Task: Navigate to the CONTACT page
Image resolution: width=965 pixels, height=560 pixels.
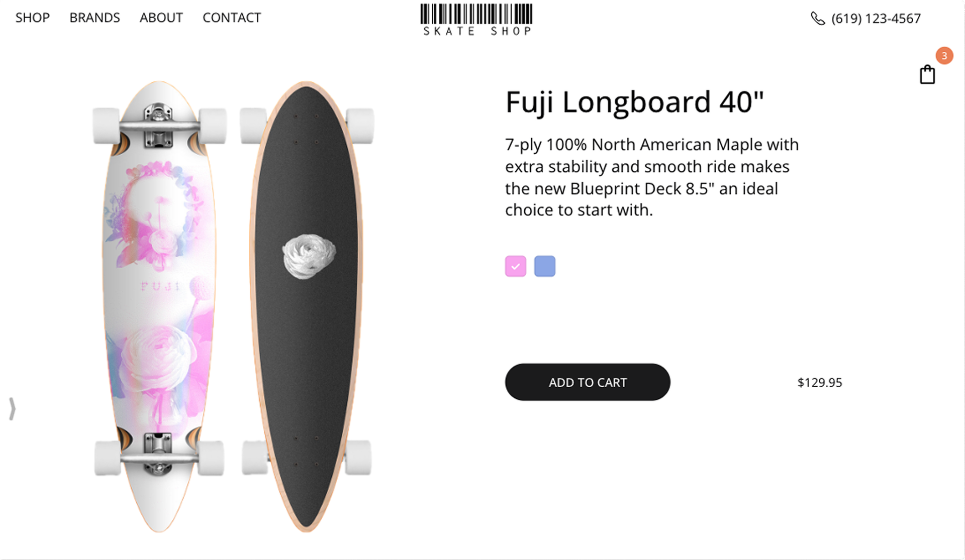Action: pos(232,18)
